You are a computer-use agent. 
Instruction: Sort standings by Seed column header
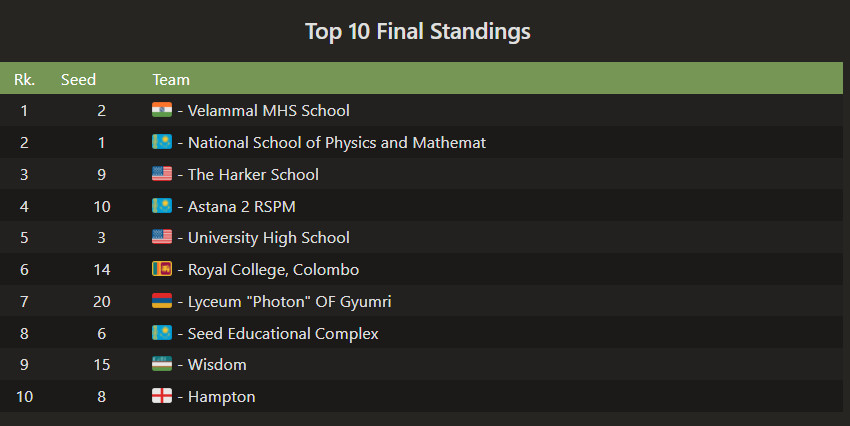(x=79, y=79)
